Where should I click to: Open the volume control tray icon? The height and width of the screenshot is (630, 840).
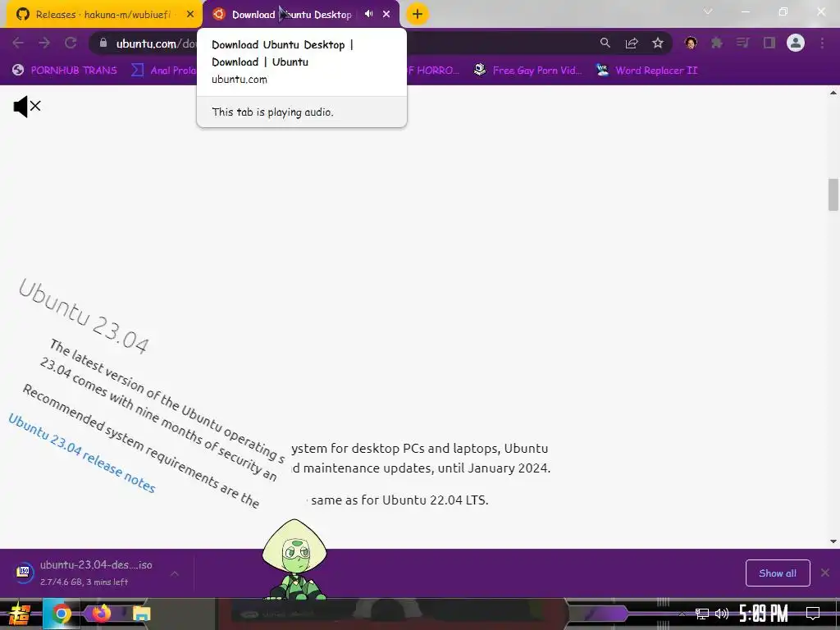722,614
